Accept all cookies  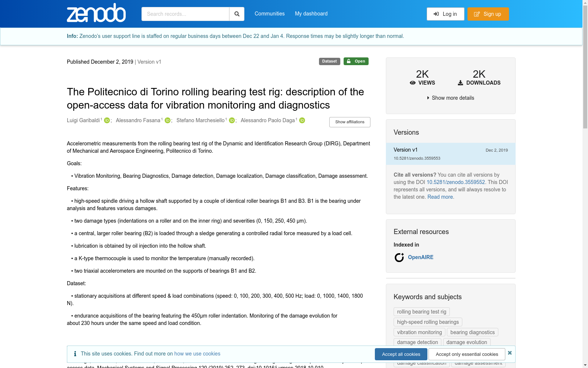(401, 354)
